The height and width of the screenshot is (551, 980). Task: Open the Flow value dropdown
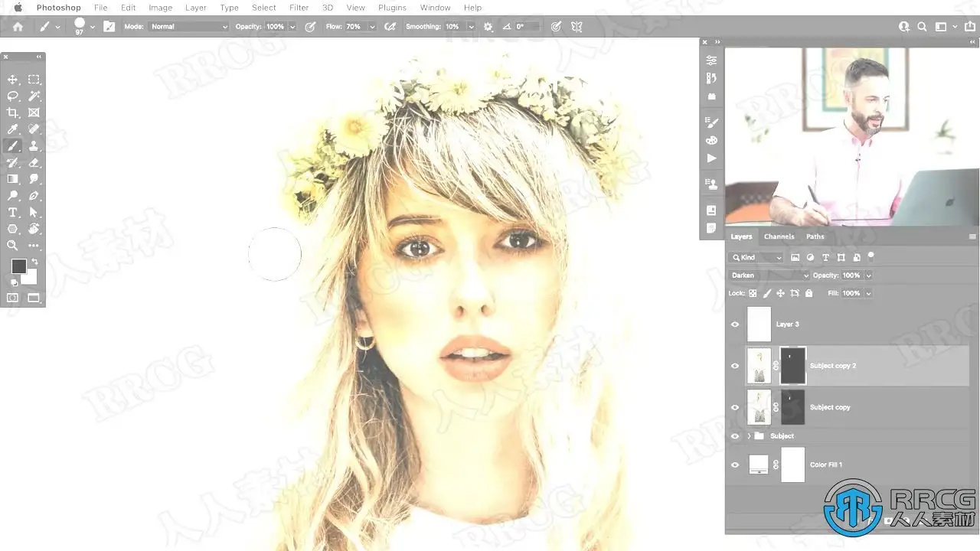tap(372, 27)
